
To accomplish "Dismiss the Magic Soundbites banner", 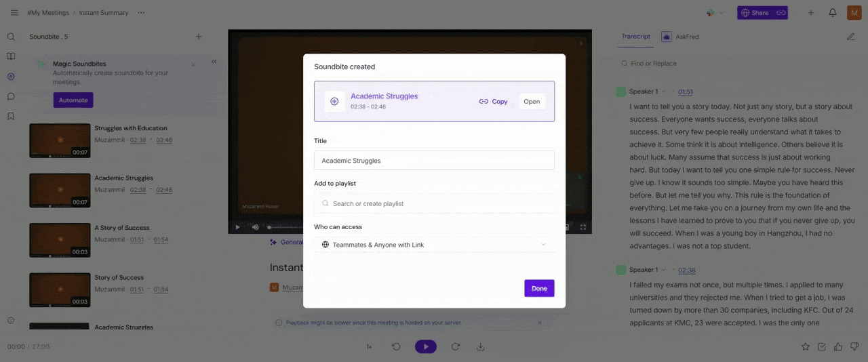I will [x=193, y=64].
